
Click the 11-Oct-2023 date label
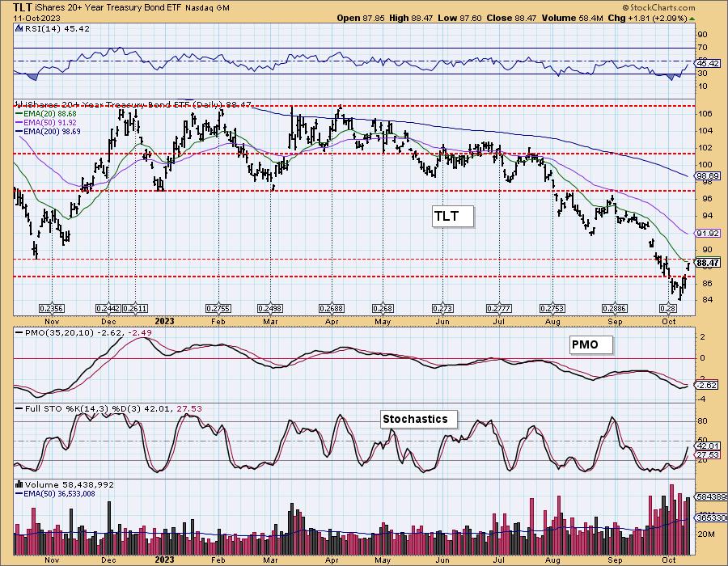point(36,18)
